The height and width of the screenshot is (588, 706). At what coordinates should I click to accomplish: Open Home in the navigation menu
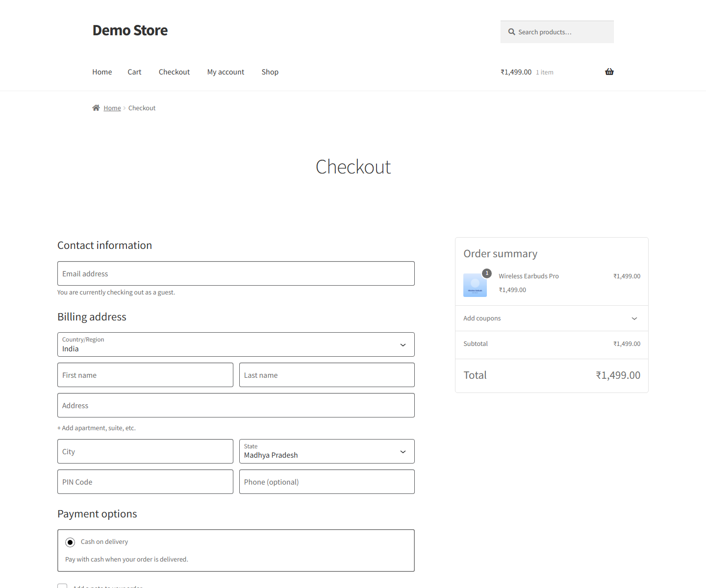102,72
